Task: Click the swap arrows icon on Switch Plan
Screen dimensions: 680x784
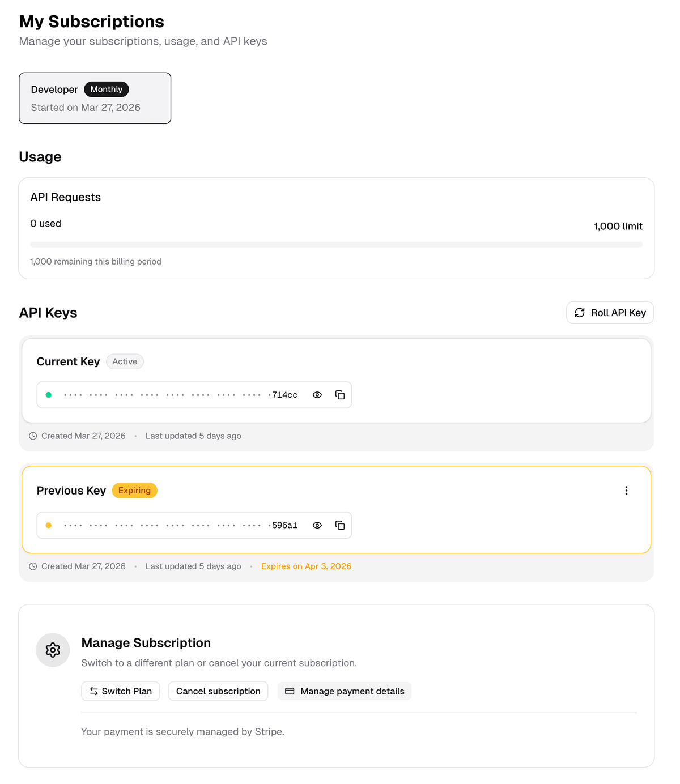Action: [94, 691]
